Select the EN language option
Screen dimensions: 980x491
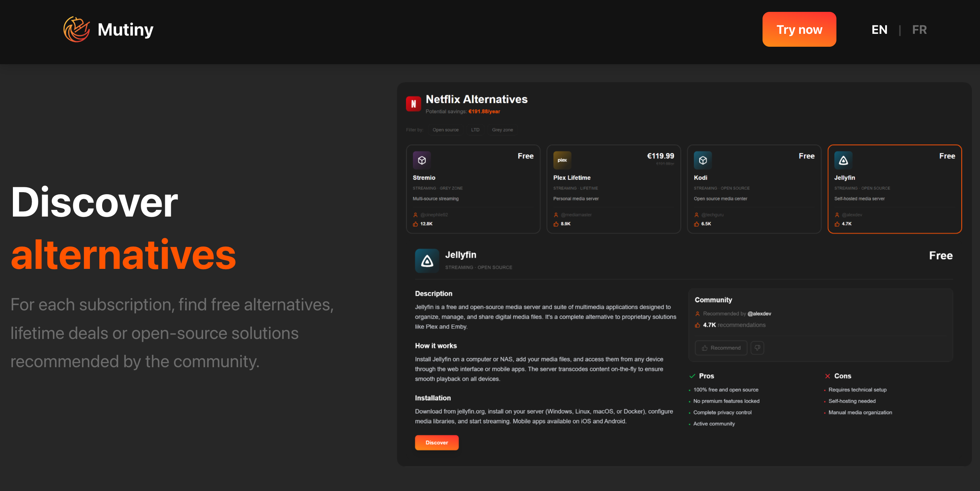(x=879, y=30)
